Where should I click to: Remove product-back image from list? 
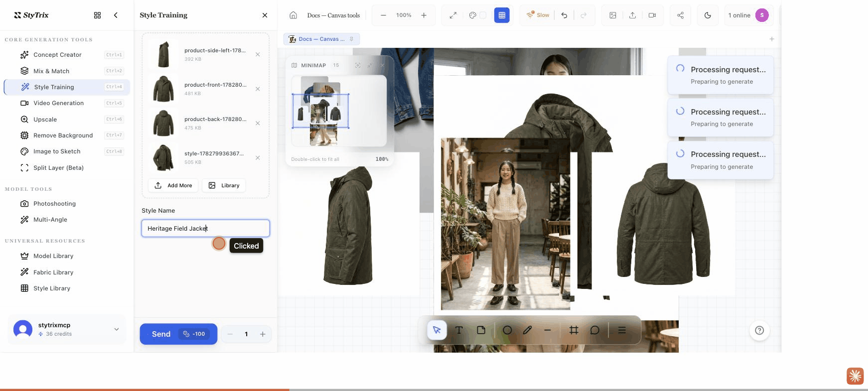click(258, 123)
